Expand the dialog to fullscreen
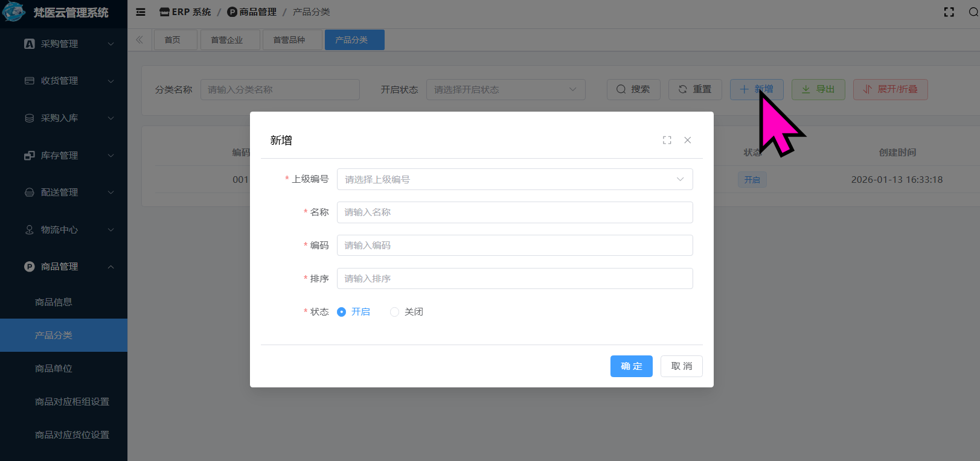Image resolution: width=980 pixels, height=461 pixels. coord(667,140)
